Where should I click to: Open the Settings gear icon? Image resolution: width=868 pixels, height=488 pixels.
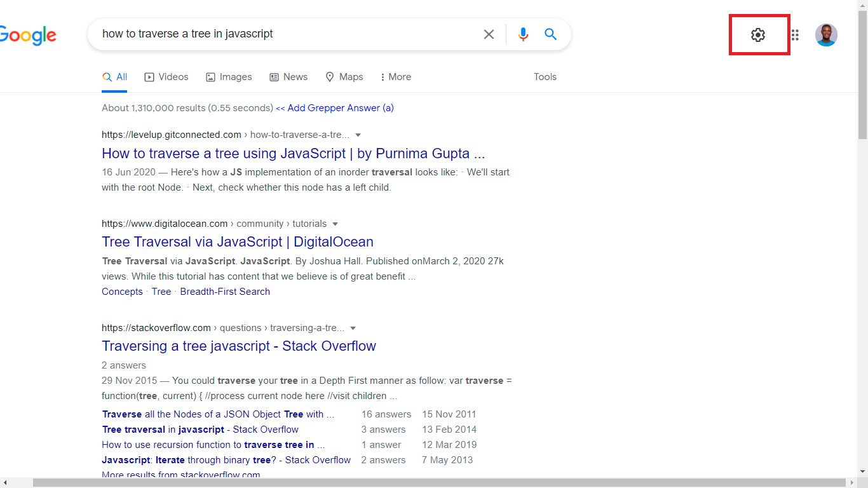pyautogui.click(x=758, y=35)
